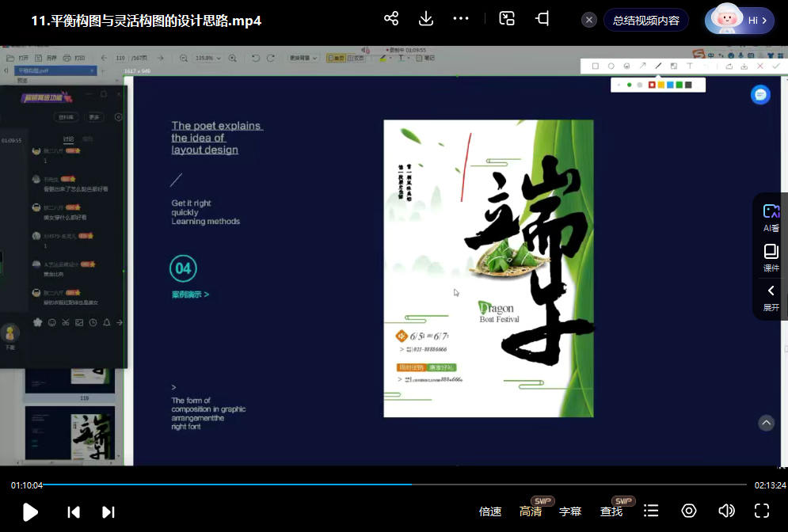Skip to the next video
This screenshot has height=532, width=788.
108,511
